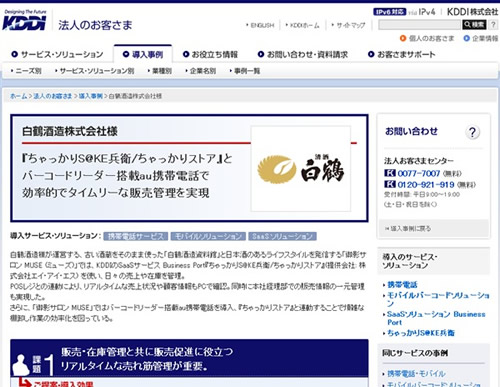Select the 業種別 submenu item
The image size is (500, 387).
pyautogui.click(x=160, y=71)
